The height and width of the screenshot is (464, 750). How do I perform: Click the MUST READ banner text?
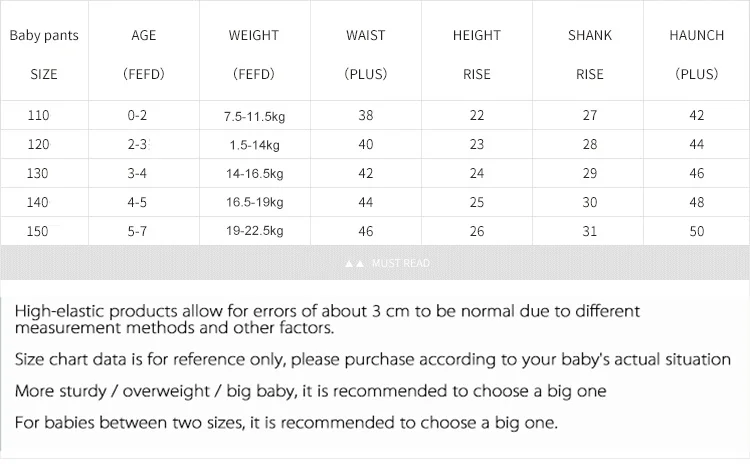pos(401,264)
